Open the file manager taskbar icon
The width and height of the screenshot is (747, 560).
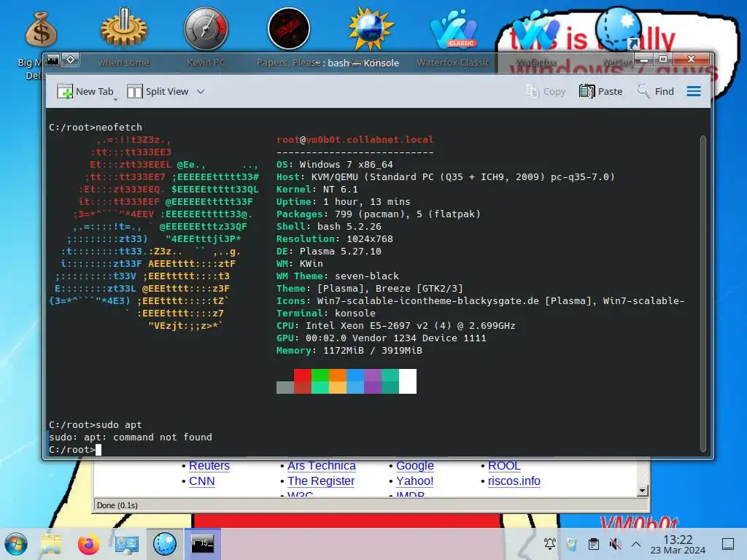[x=51, y=544]
